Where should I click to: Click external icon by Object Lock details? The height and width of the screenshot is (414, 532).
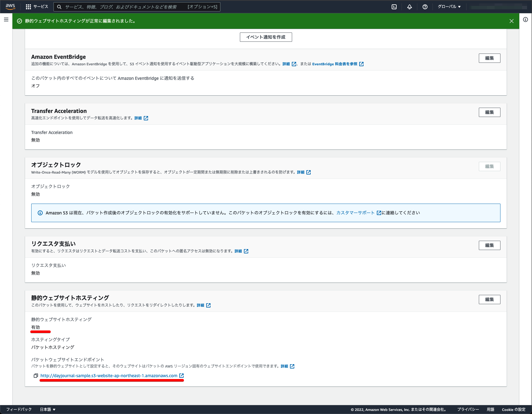(x=309, y=172)
